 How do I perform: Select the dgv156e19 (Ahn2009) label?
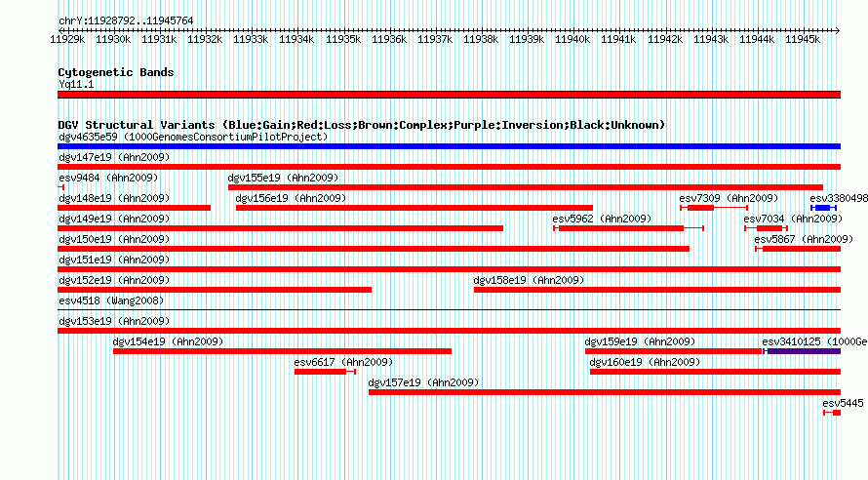291,198
